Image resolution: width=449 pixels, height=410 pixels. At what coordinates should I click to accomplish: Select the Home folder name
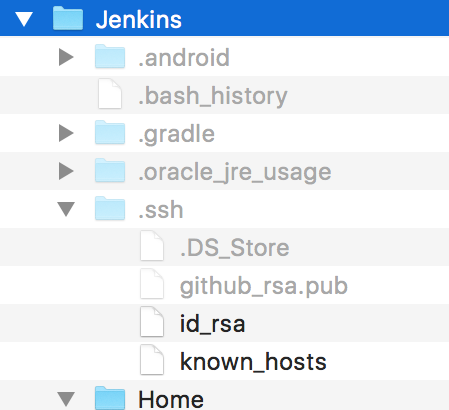tap(171, 399)
